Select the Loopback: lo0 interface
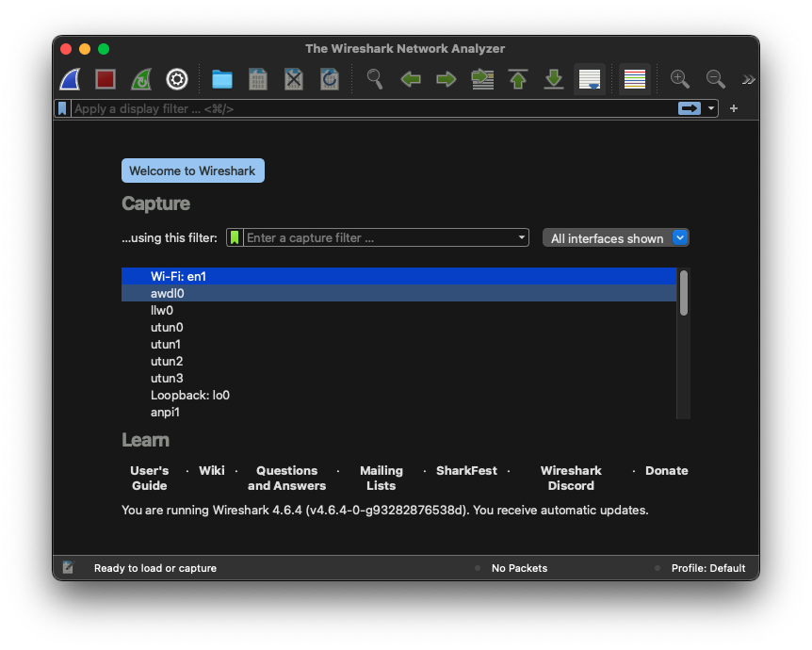Screen dimensions: 812x650 (x=189, y=395)
